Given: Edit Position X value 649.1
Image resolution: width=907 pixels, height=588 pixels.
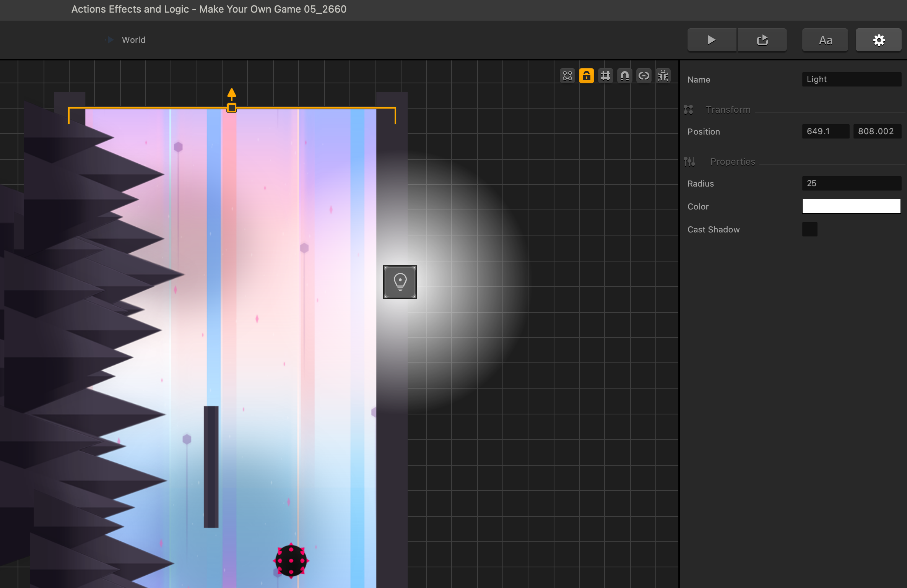Looking at the screenshot, I should [826, 131].
